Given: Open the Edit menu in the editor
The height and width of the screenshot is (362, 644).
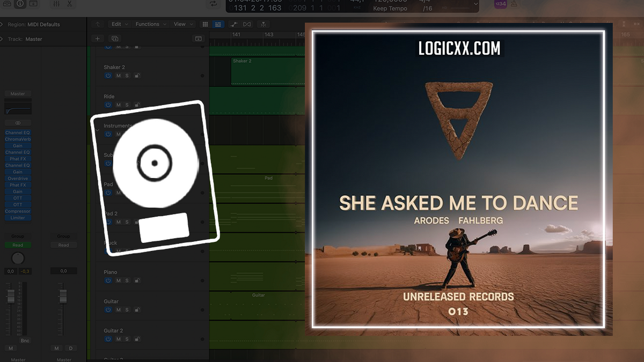Looking at the screenshot, I should tap(116, 24).
